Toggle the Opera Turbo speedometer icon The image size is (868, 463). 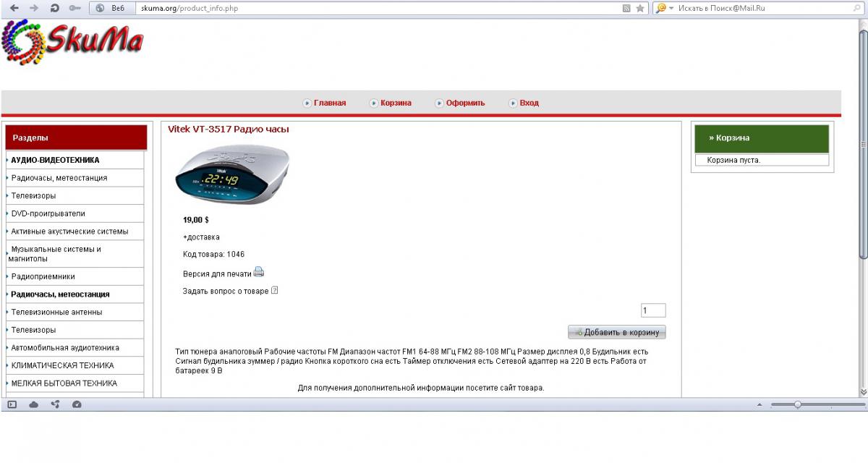tap(77, 404)
